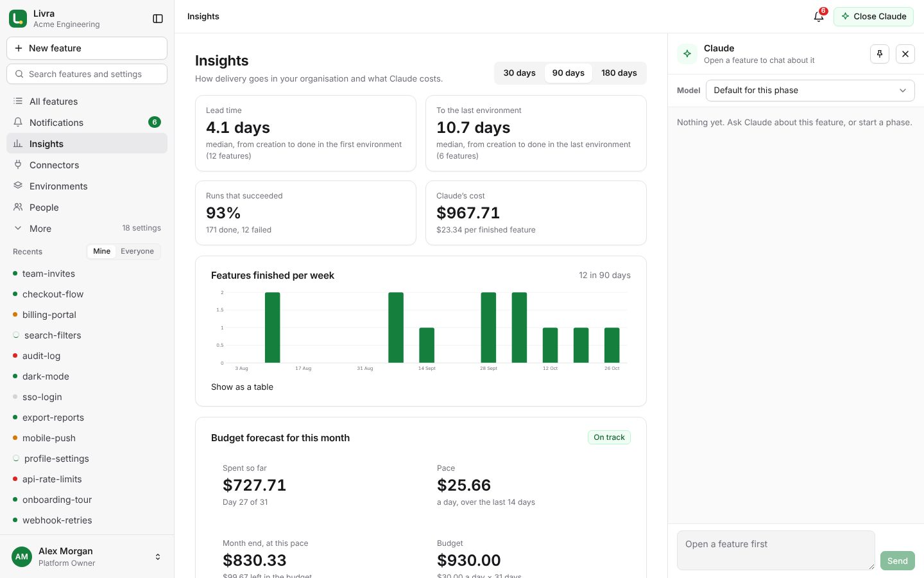Click the green 6 badge beside Notifications
The width and height of the screenshot is (924, 578).
click(155, 122)
